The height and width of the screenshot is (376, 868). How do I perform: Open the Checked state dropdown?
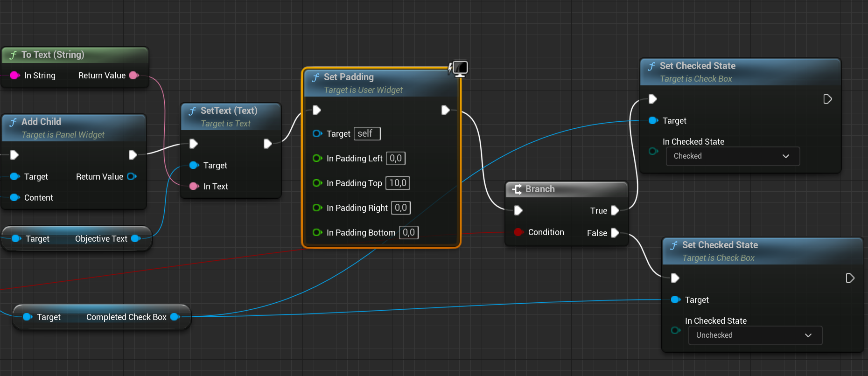click(x=733, y=156)
